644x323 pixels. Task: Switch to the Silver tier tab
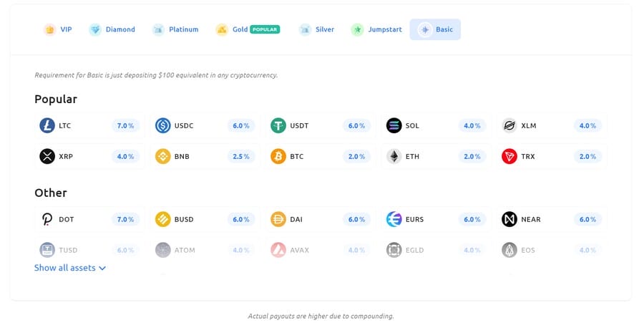point(317,30)
